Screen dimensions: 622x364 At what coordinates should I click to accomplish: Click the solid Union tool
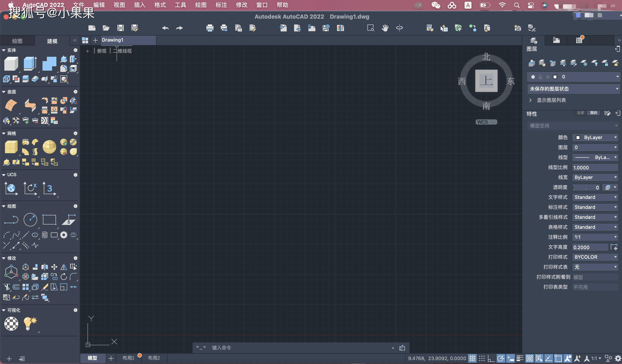click(x=49, y=64)
